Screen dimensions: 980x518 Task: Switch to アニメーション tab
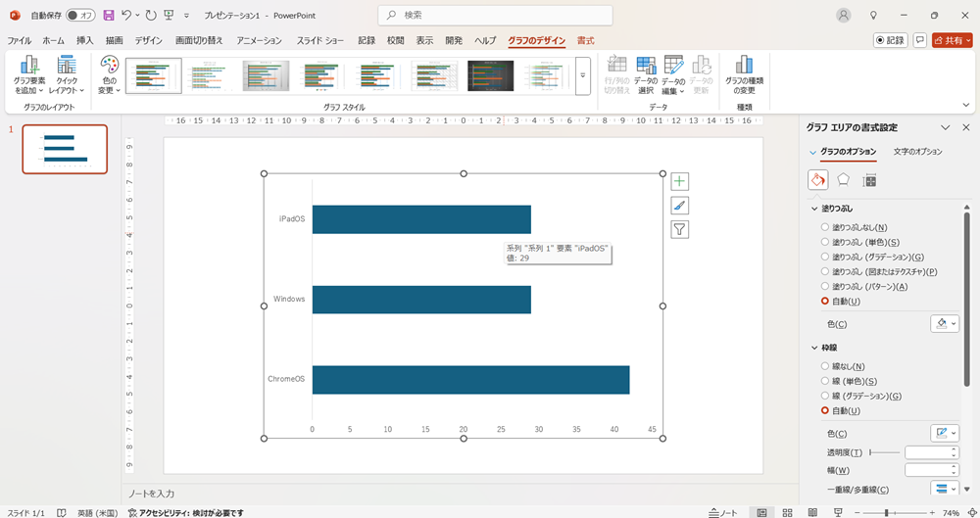pos(259,40)
